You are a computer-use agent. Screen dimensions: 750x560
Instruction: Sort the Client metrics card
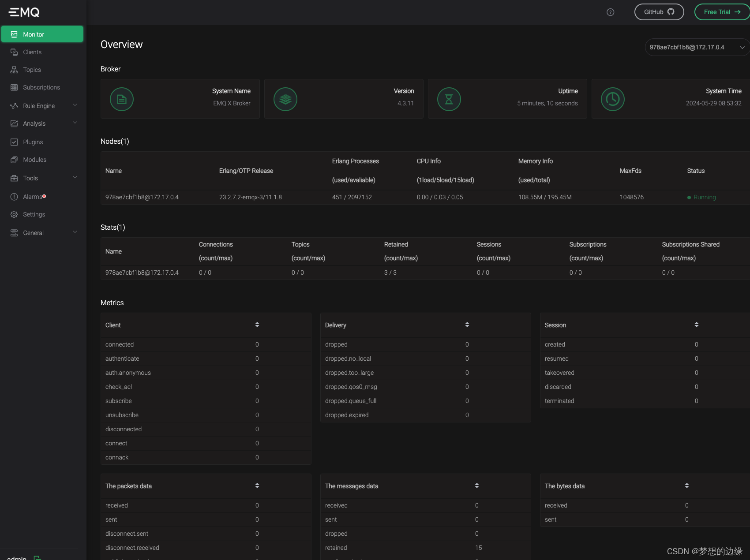tap(257, 325)
